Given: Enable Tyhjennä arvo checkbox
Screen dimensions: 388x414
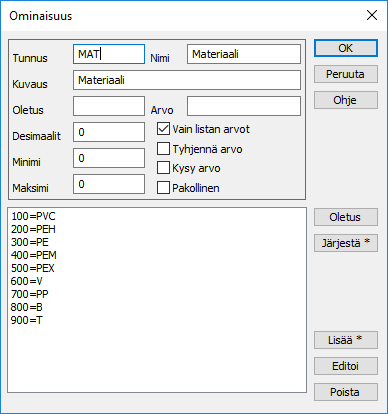Looking at the screenshot, I should (163, 149).
